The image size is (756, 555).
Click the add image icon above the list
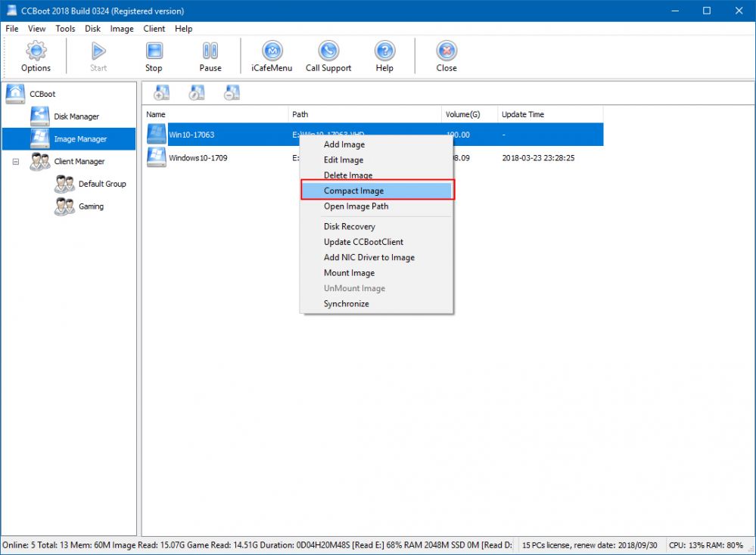pos(161,92)
